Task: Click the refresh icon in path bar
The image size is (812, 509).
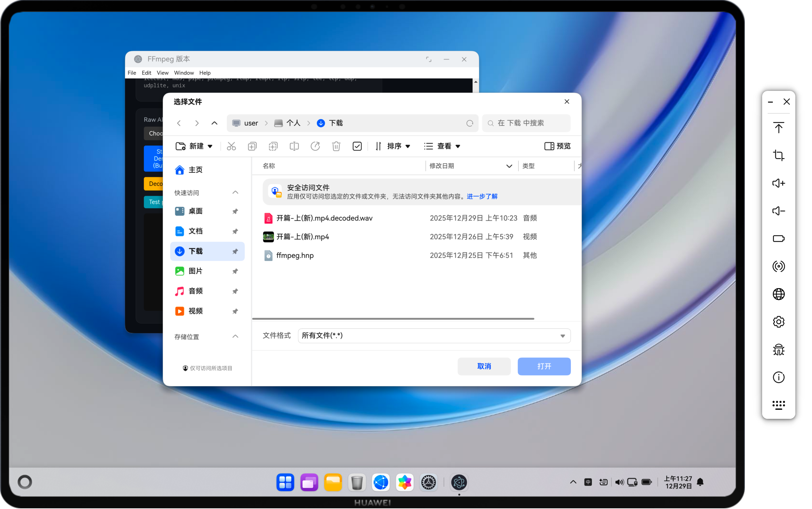Action: (x=469, y=123)
